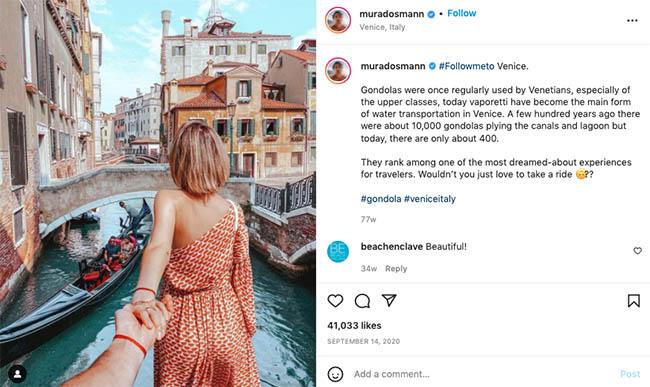View the 41,033 likes list
The height and width of the screenshot is (387, 650).
pos(354,326)
